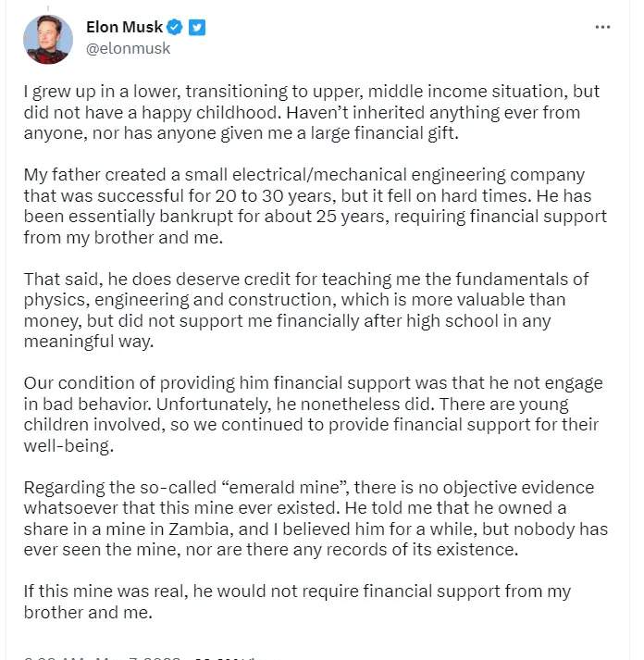Viewport: 644px width, 660px height.
Task: Click the partially visible tweet timestamp
Action: 102,657
